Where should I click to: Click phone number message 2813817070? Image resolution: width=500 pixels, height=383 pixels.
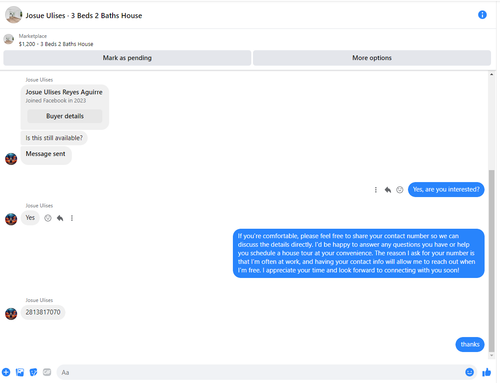pos(43,312)
